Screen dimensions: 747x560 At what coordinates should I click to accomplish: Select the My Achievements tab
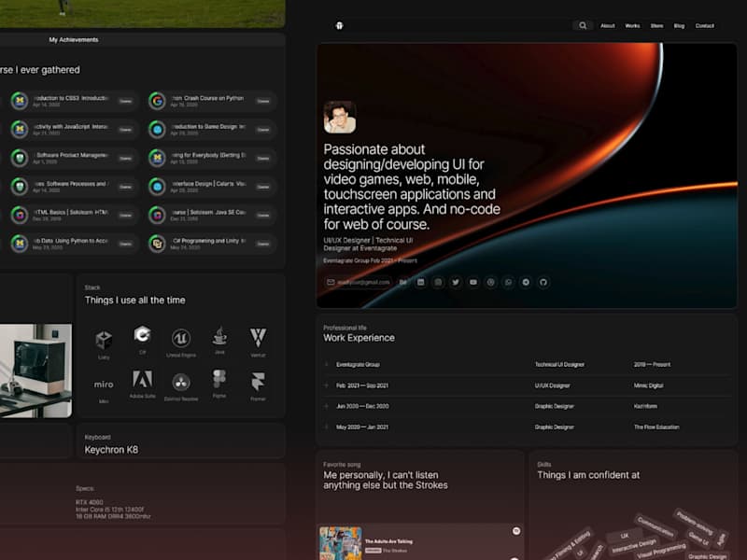click(x=74, y=39)
